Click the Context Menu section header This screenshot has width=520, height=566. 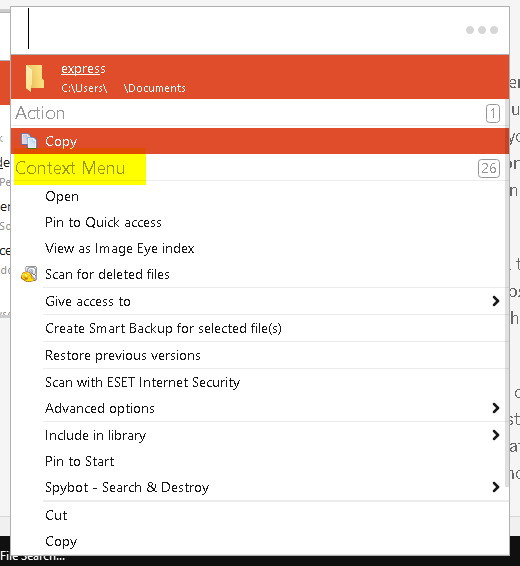(x=70, y=168)
